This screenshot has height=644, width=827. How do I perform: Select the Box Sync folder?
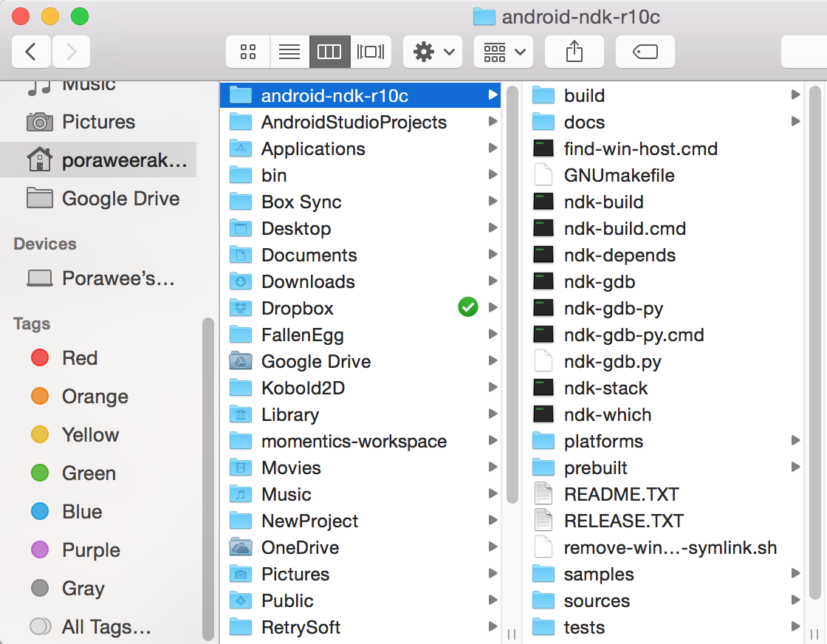[360, 202]
